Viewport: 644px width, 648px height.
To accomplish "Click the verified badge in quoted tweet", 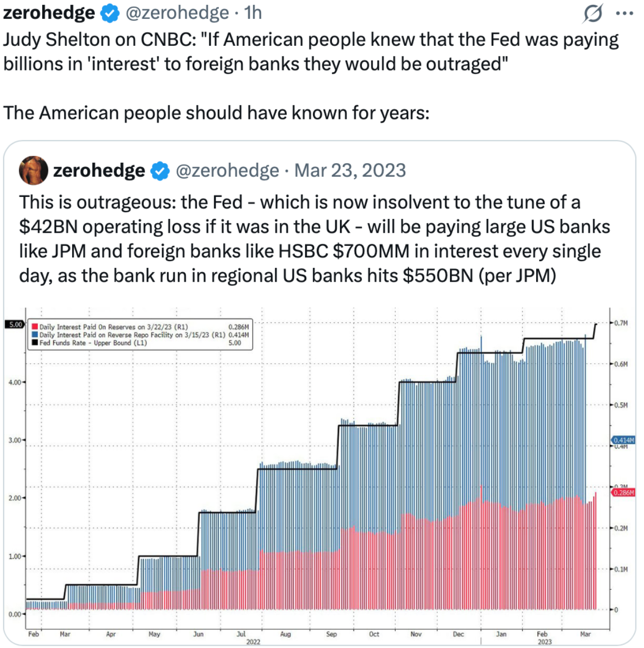I will click(x=160, y=171).
